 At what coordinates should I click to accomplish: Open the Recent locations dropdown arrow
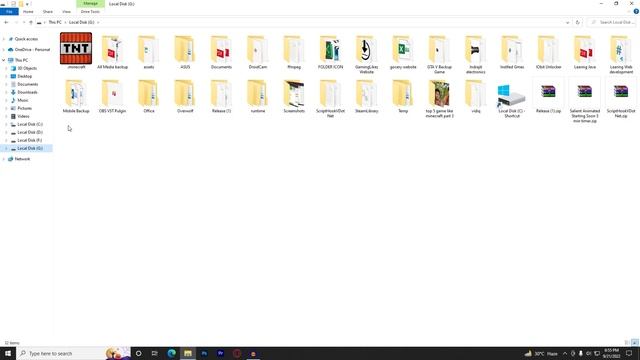(x=24, y=22)
